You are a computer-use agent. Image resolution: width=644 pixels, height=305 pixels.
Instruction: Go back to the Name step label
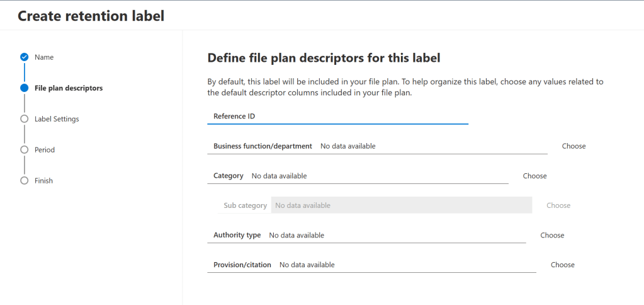click(x=44, y=57)
